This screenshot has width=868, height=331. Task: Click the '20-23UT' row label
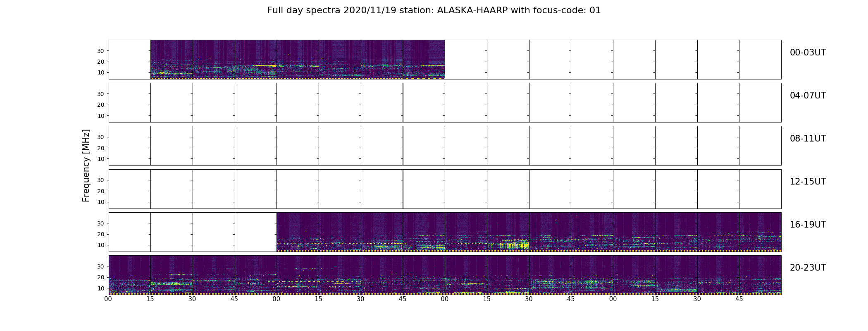[808, 268]
